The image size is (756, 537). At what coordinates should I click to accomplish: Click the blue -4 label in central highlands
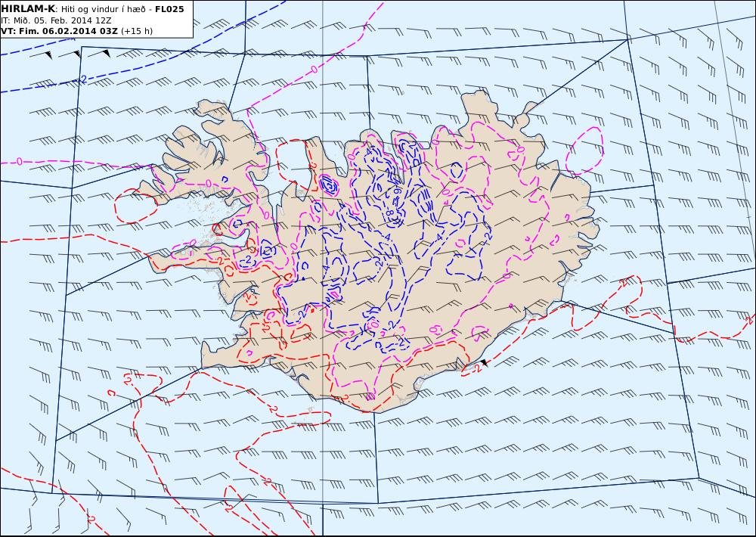click(x=387, y=237)
